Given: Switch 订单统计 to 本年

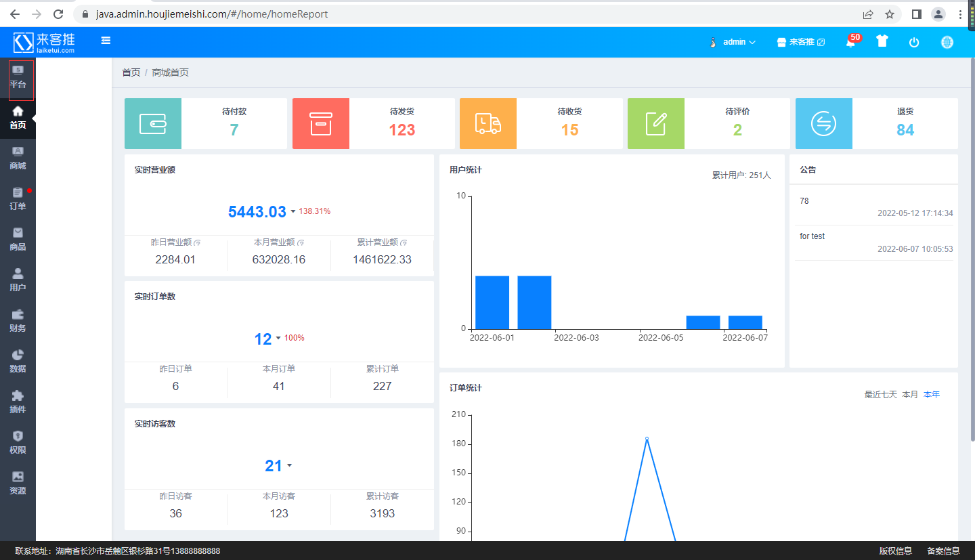Looking at the screenshot, I should [x=932, y=394].
